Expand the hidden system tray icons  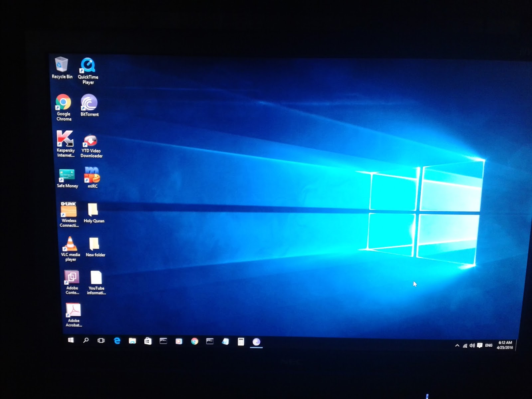tap(457, 345)
